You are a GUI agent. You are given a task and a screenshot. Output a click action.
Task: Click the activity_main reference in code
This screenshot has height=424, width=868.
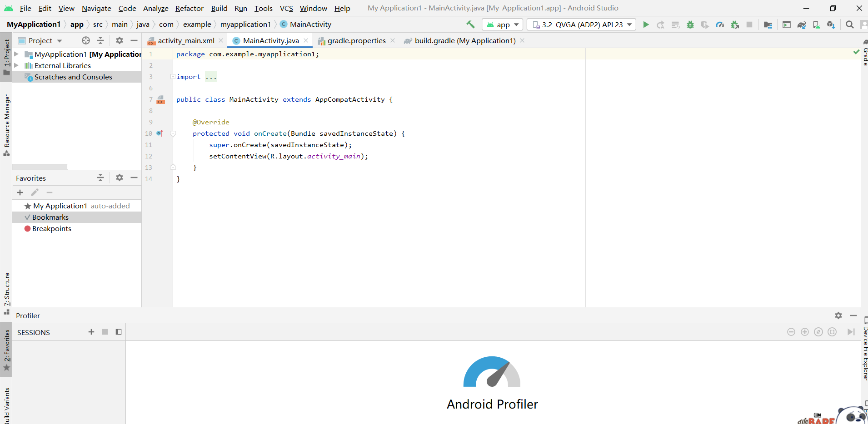(334, 156)
